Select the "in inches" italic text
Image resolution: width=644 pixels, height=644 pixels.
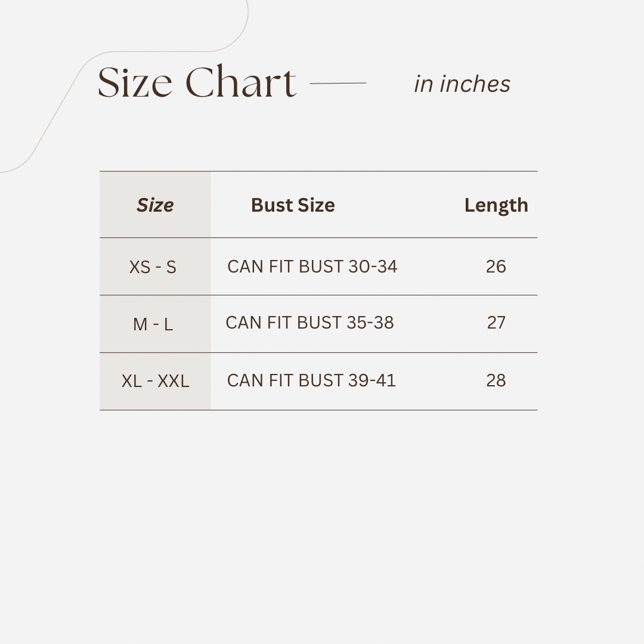pyautogui.click(x=462, y=84)
